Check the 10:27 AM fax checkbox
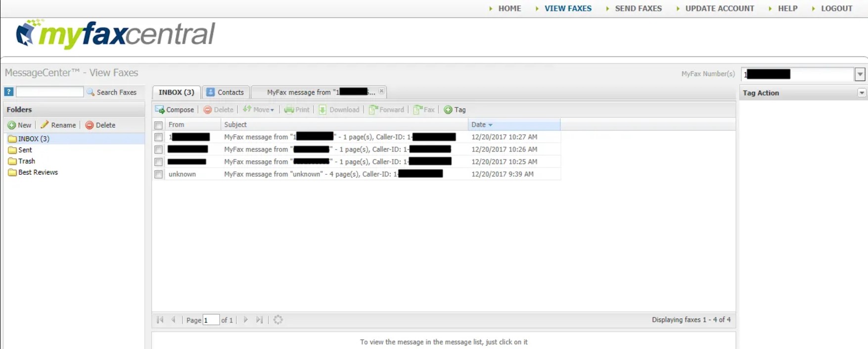This screenshot has height=349, width=868. [158, 137]
